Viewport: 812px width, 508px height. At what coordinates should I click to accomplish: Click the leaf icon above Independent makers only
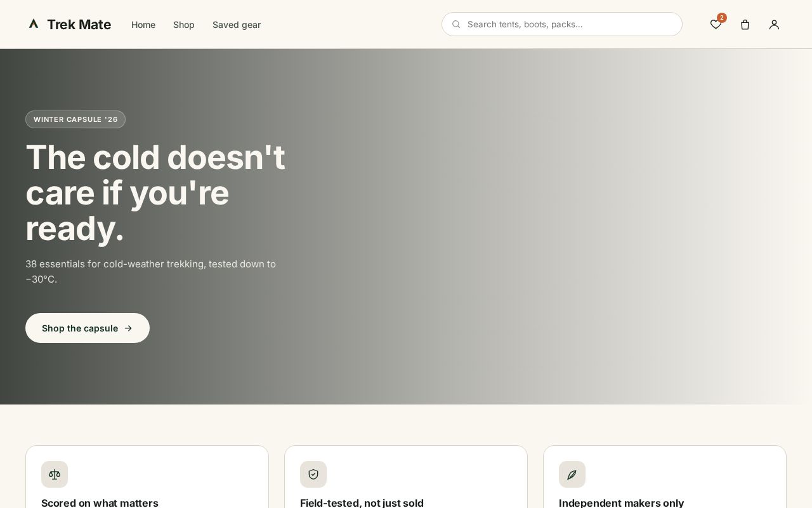[x=572, y=474]
